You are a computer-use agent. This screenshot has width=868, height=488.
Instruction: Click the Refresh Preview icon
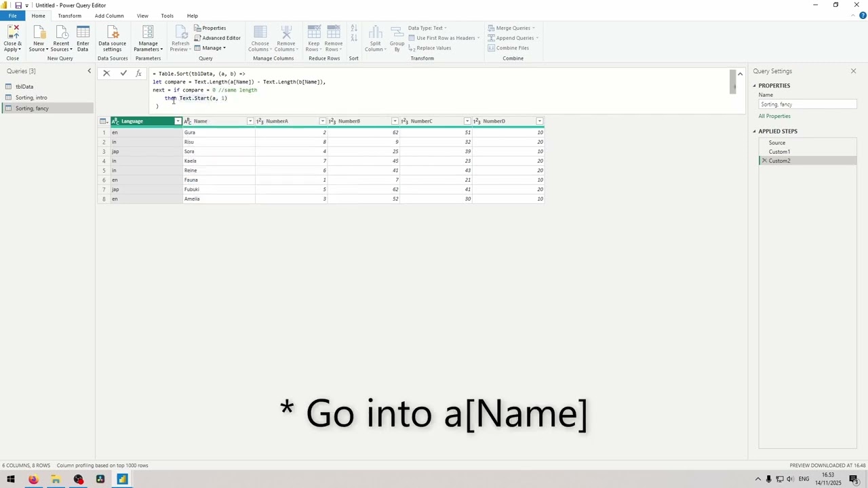[x=180, y=33]
